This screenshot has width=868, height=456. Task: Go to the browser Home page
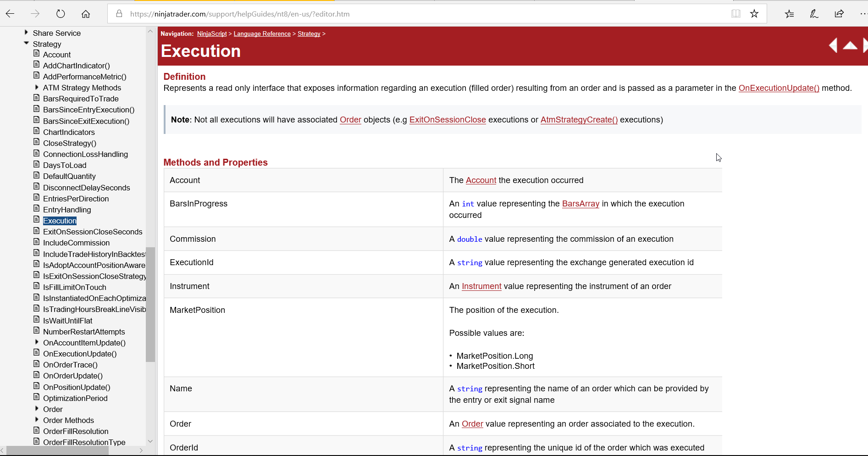coord(86,14)
